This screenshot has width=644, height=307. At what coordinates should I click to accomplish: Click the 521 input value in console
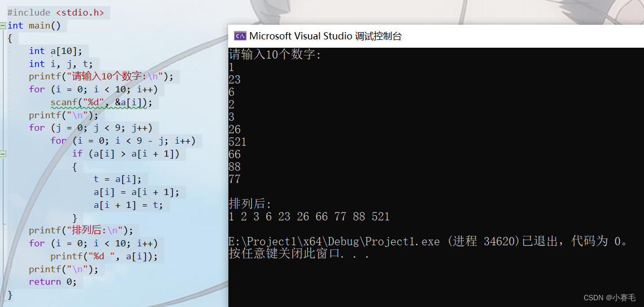coord(238,142)
